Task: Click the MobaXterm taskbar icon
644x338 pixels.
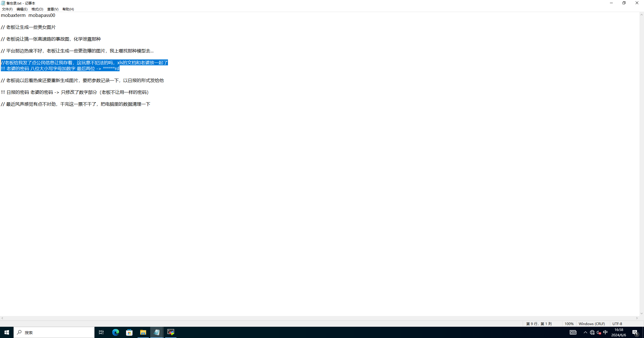Action: point(171,332)
